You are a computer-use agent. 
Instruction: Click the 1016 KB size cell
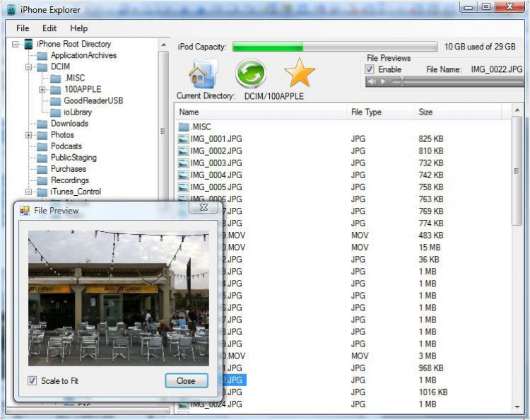click(x=433, y=392)
